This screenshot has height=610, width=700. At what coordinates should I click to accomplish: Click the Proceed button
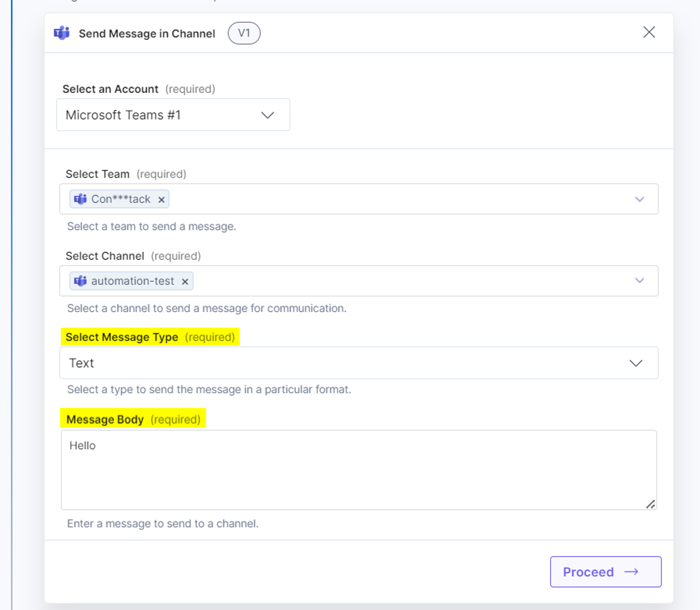tap(606, 572)
